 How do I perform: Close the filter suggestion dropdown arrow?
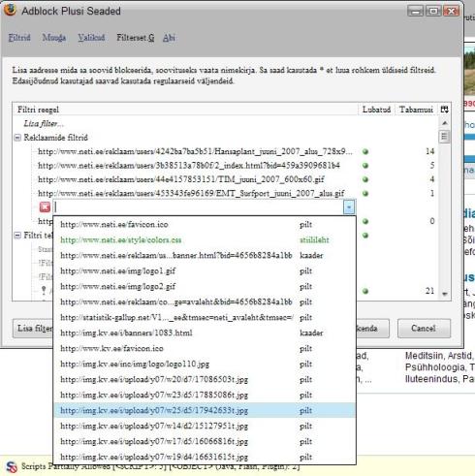349,207
